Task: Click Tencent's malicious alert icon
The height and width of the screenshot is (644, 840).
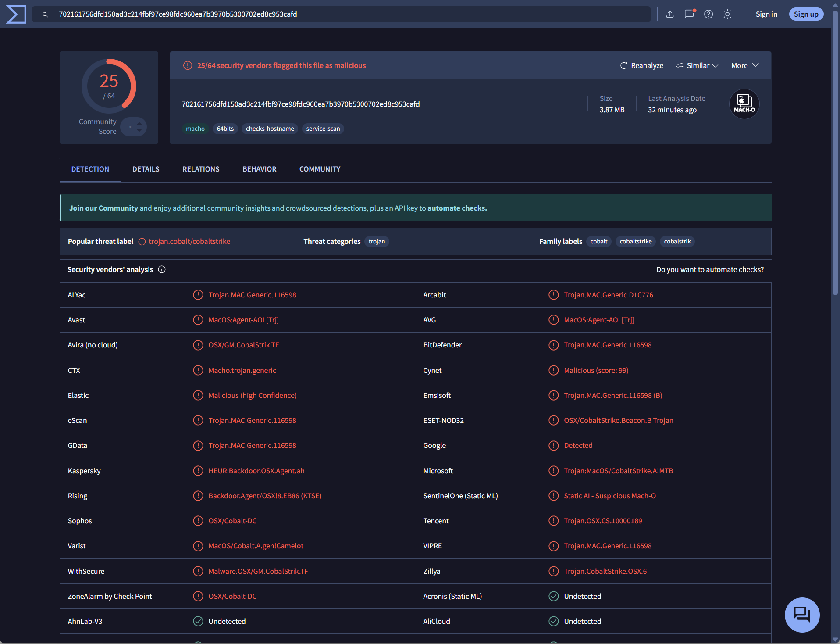Action: point(554,521)
